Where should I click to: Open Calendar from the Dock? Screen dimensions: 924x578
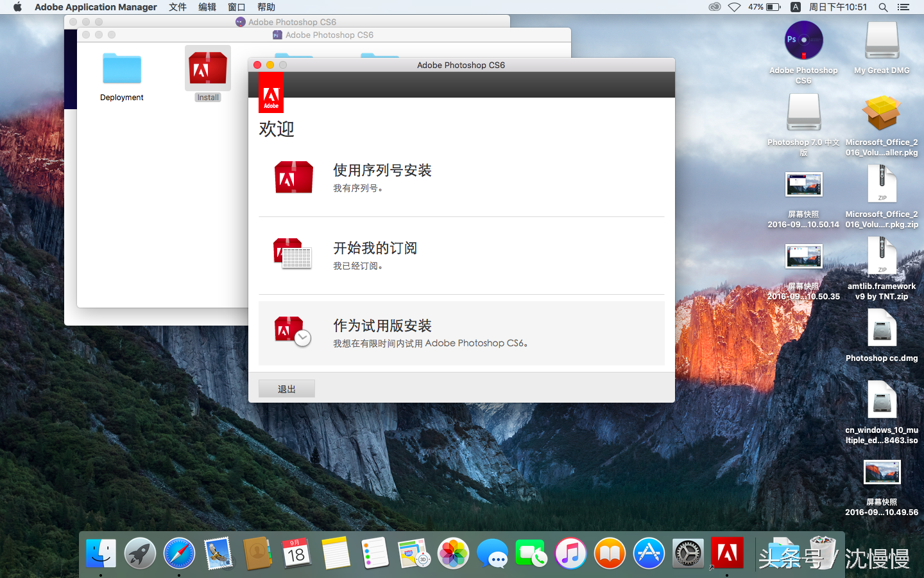(x=296, y=553)
